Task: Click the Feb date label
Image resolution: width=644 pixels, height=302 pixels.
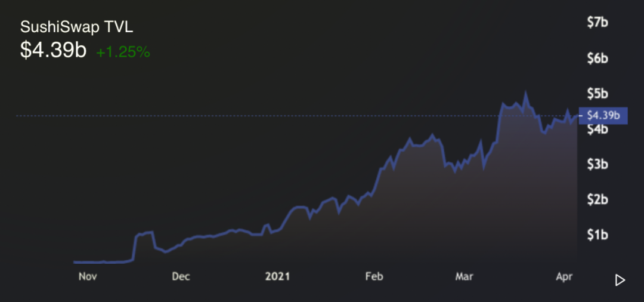Action: [374, 276]
